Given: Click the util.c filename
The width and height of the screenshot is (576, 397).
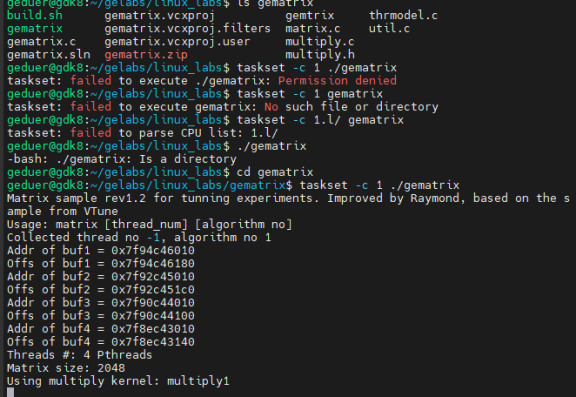Looking at the screenshot, I should (x=389, y=29).
